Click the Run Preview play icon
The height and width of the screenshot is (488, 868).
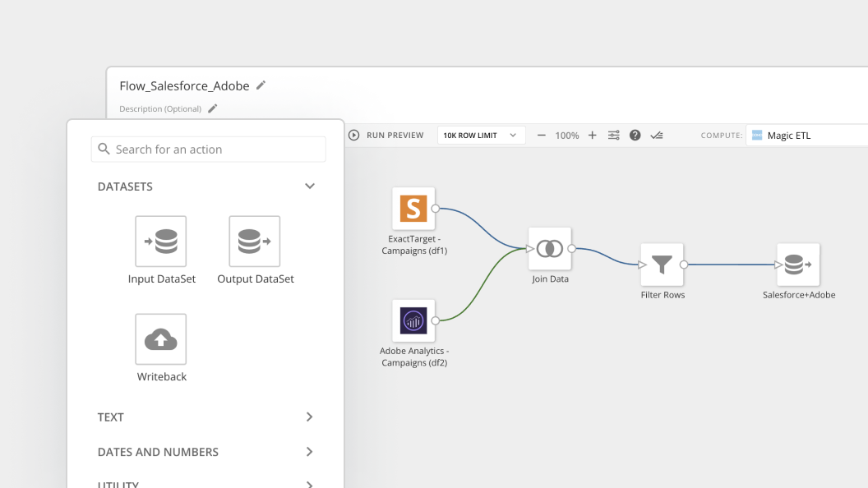(x=353, y=135)
